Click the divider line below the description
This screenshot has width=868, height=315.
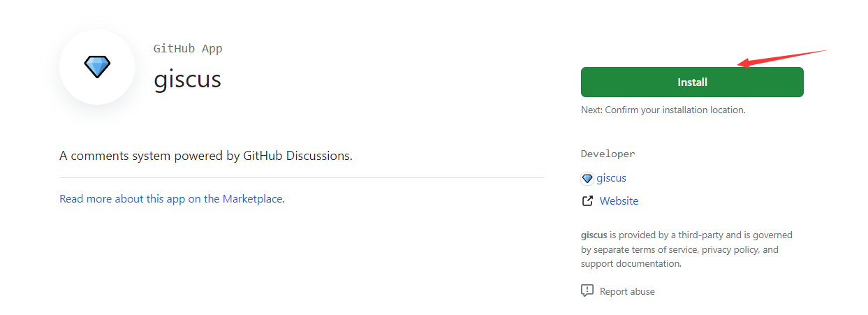301,178
